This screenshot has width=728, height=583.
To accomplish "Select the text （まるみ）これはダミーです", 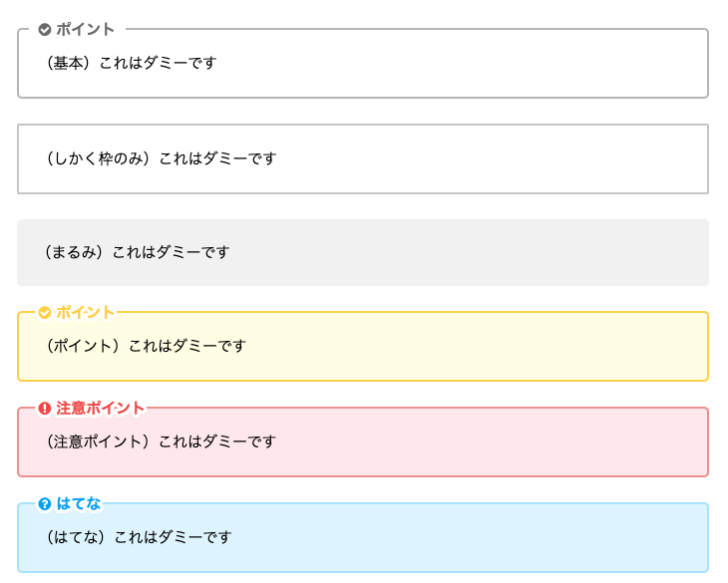I will tap(136, 252).
